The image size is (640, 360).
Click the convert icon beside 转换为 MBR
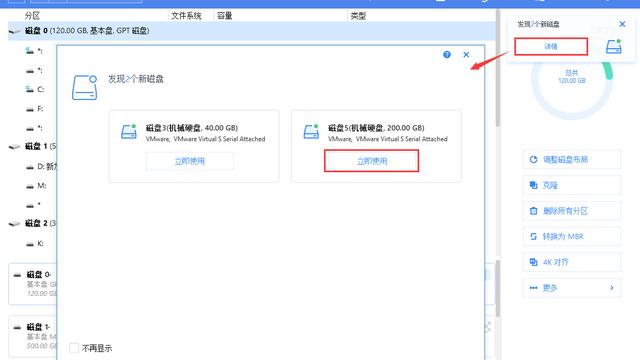[x=533, y=236]
